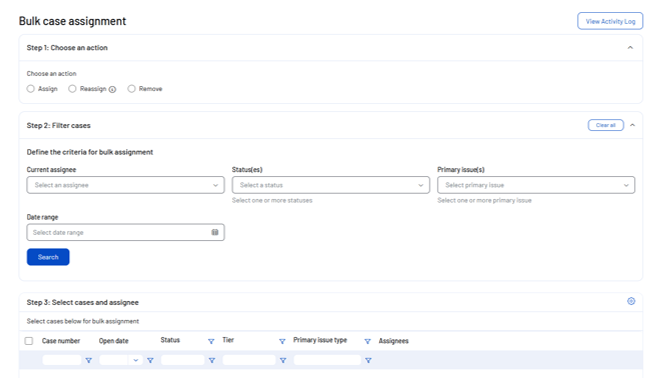Open table settings gear in Step 3

tap(631, 301)
